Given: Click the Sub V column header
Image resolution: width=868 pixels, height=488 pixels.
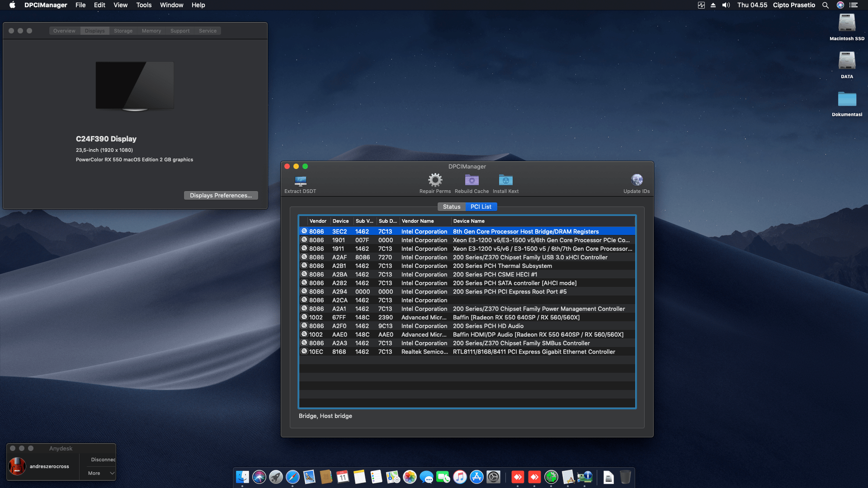Looking at the screenshot, I should tap(364, 221).
